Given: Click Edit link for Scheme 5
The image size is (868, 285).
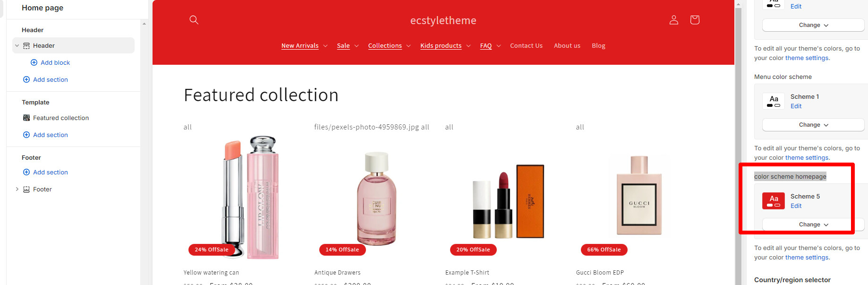Looking at the screenshot, I should click(x=796, y=206).
